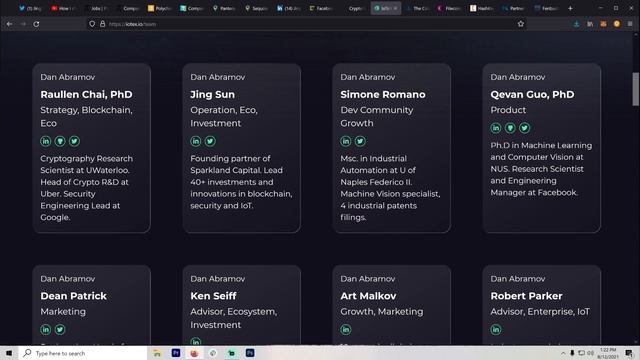Switch to the Polychain tab
640x360 pixels.
pyautogui.click(x=160, y=8)
